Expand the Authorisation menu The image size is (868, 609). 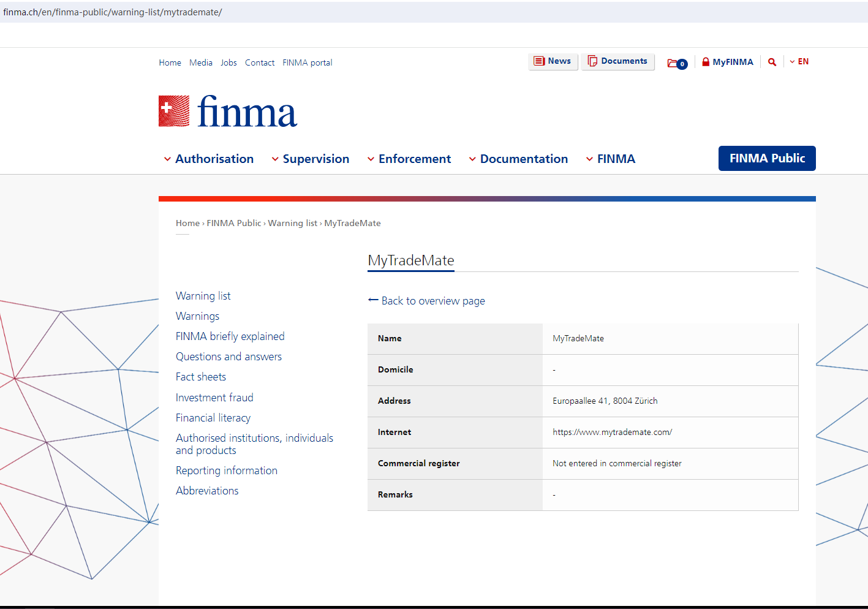coord(208,159)
